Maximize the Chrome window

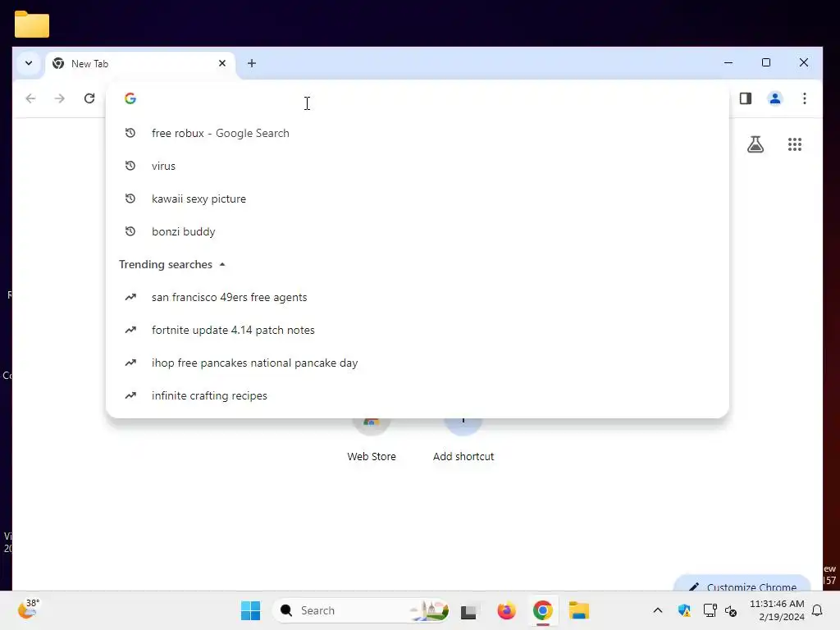tap(766, 62)
